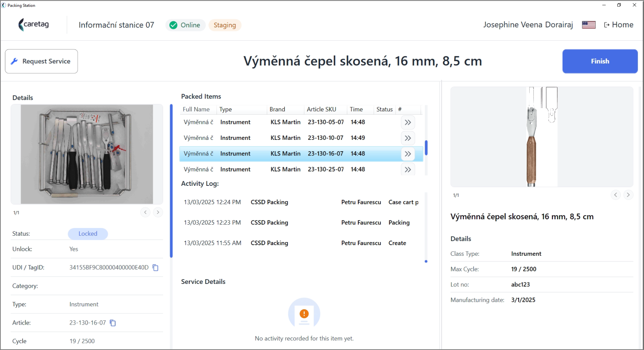Click user name Josephine Veena Dorairaj
Image resolution: width=644 pixels, height=350 pixels.
[x=528, y=25]
